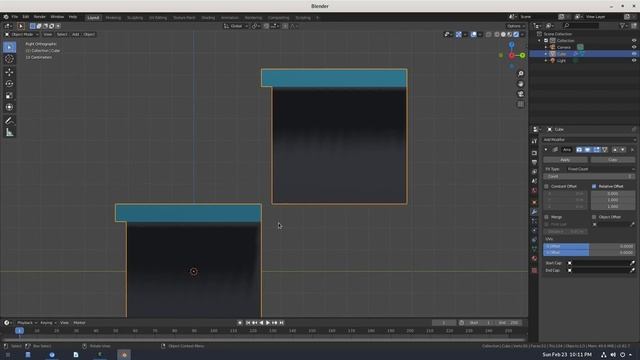Select the Cursor tool
Viewport: 640px width, 360px height.
click(x=9, y=59)
